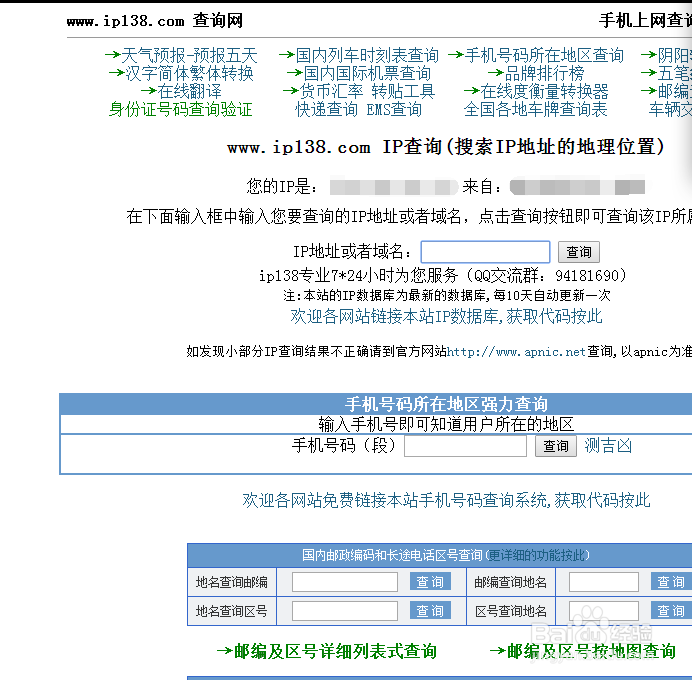692x680 pixels.
Task: Open 身份证号码查询验证 link
Action: tap(181, 109)
